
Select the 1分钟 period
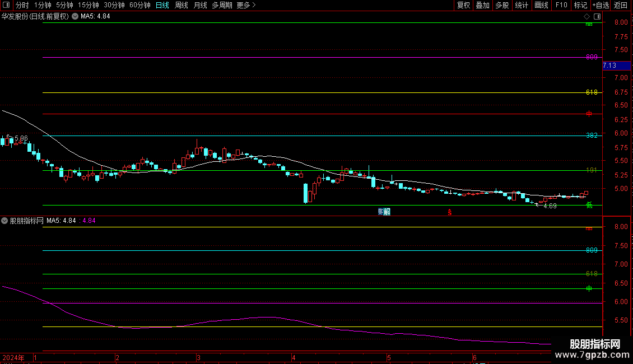pos(43,5)
